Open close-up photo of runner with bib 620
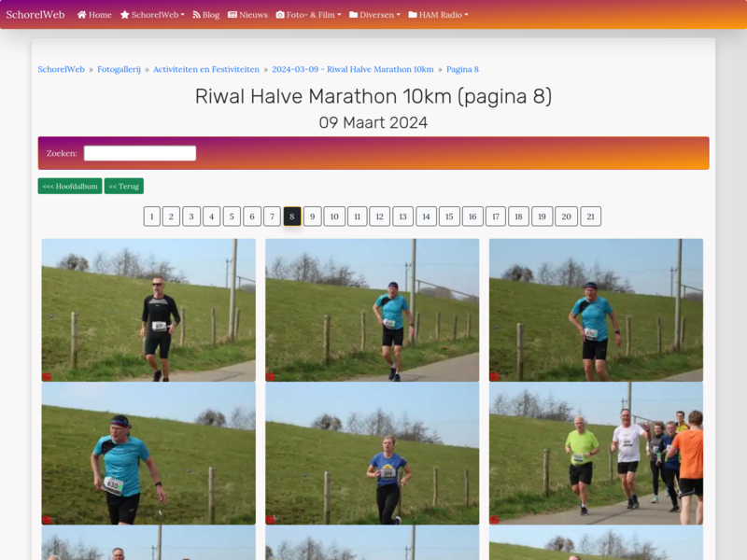Image resolution: width=747 pixels, height=560 pixels. pos(148,454)
